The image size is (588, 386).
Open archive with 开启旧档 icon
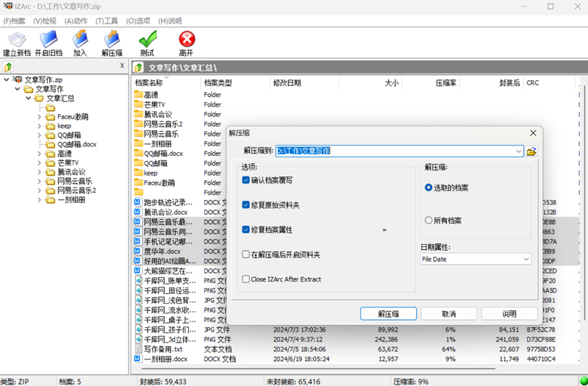[x=49, y=39]
